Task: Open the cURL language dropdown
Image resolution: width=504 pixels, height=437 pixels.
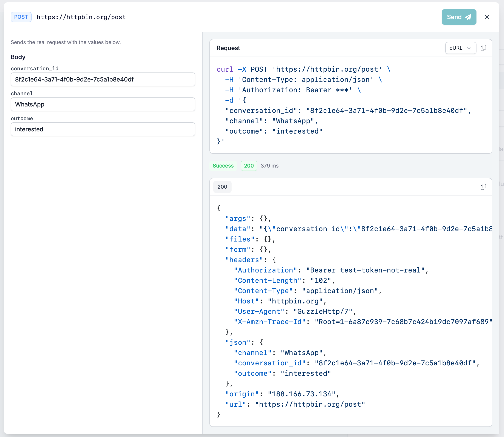Action: (x=460, y=48)
